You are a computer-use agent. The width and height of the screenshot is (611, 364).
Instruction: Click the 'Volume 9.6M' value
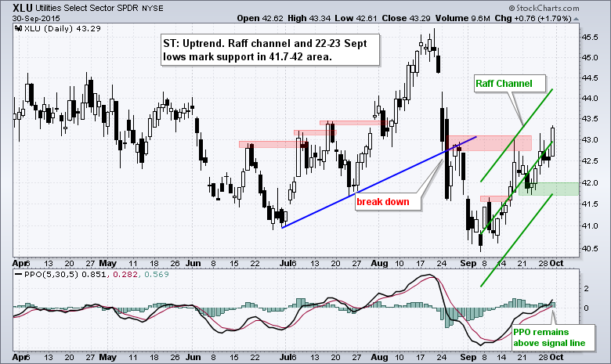462,18
